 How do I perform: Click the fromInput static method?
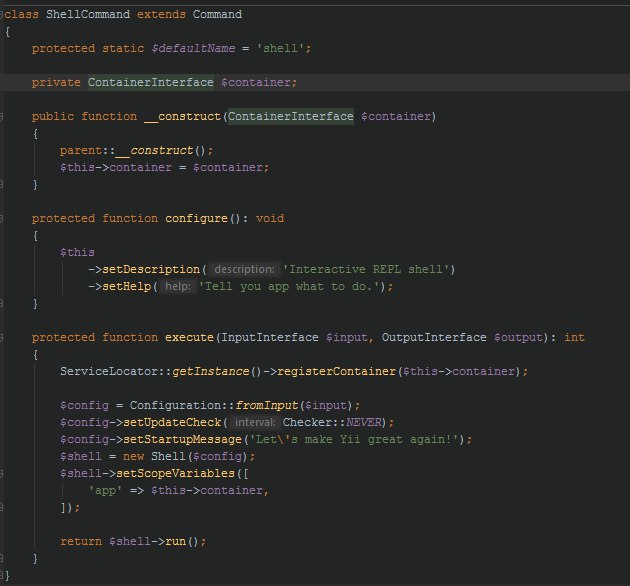(x=266, y=406)
